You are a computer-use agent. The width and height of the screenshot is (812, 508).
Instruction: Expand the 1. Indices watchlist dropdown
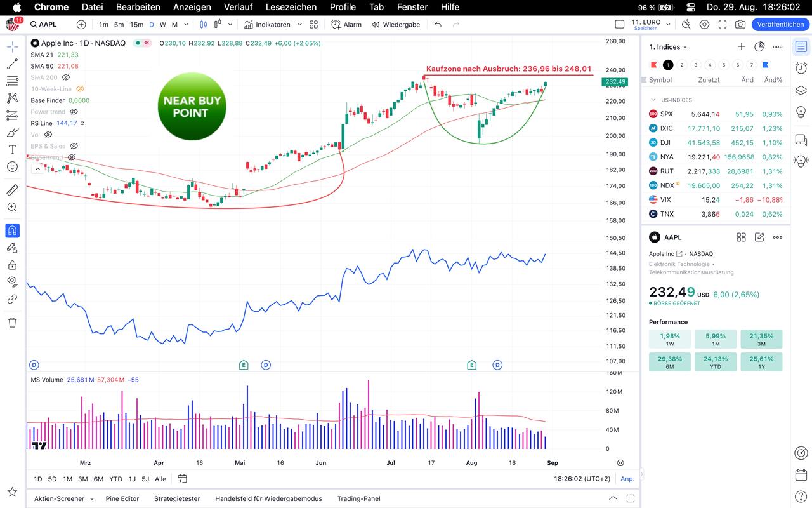685,47
